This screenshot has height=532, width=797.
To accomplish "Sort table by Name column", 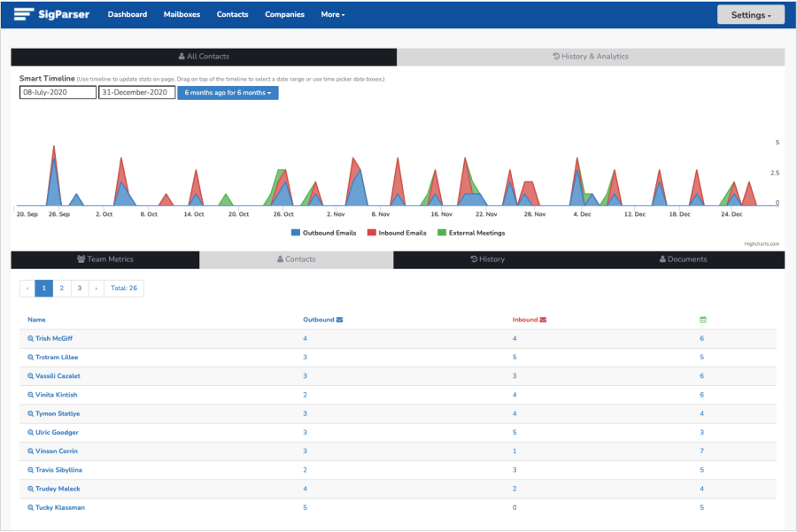I will pyautogui.click(x=36, y=320).
